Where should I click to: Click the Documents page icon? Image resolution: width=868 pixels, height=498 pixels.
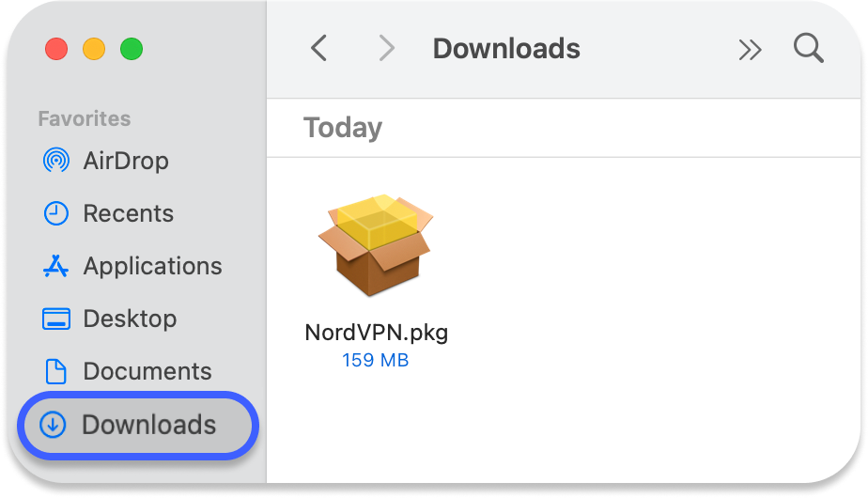pyautogui.click(x=56, y=371)
